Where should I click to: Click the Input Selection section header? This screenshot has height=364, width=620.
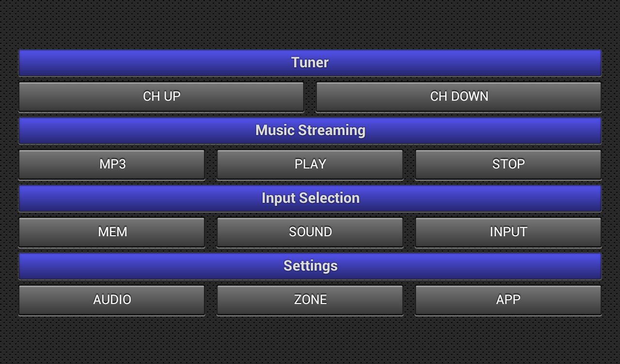[x=310, y=198]
